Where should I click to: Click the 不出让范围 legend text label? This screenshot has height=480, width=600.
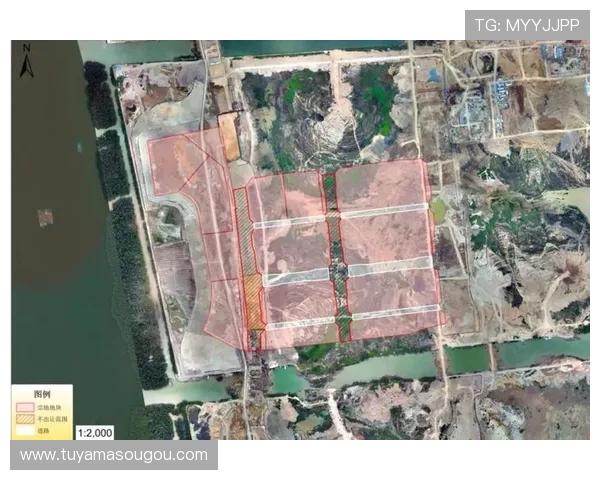(51, 420)
